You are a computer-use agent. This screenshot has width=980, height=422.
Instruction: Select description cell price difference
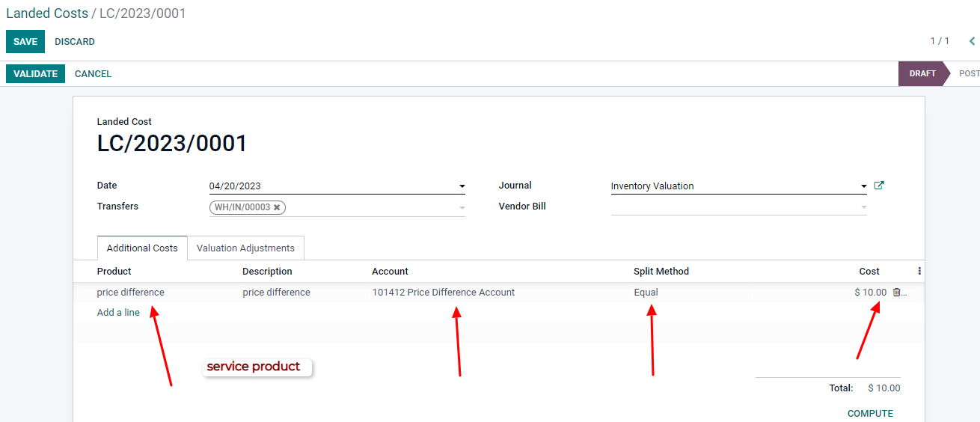point(276,293)
